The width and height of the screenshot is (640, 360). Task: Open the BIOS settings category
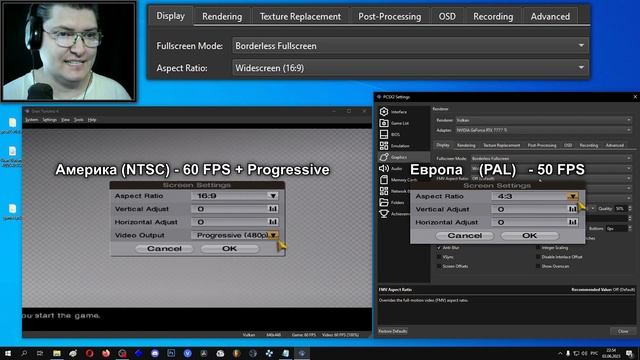pos(404,134)
